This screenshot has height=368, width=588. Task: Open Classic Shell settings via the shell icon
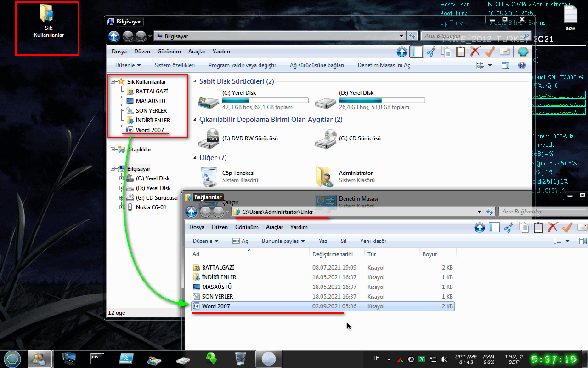[x=523, y=52]
